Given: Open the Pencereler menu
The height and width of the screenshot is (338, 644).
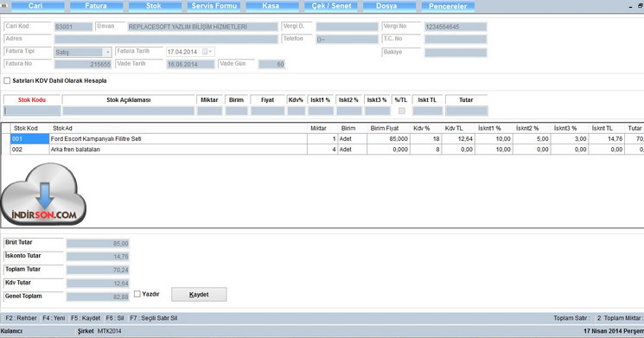Looking at the screenshot, I should point(448,6).
